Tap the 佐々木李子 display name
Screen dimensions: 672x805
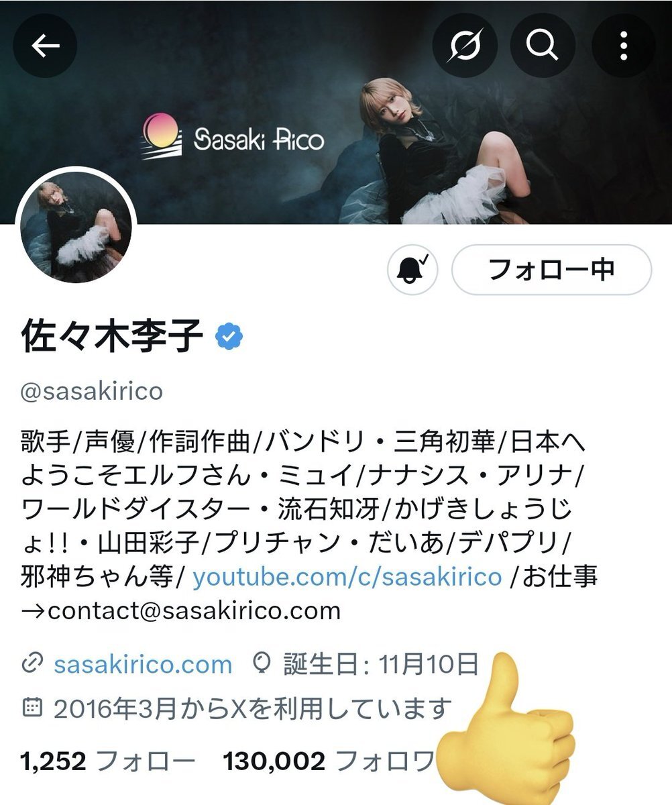click(113, 336)
